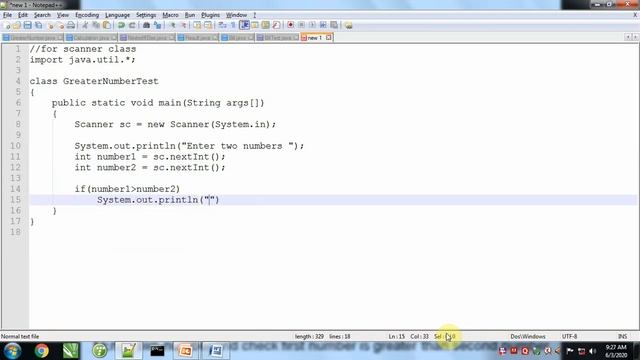
Task: Click the Cut scissors icon
Action: click(85, 25)
